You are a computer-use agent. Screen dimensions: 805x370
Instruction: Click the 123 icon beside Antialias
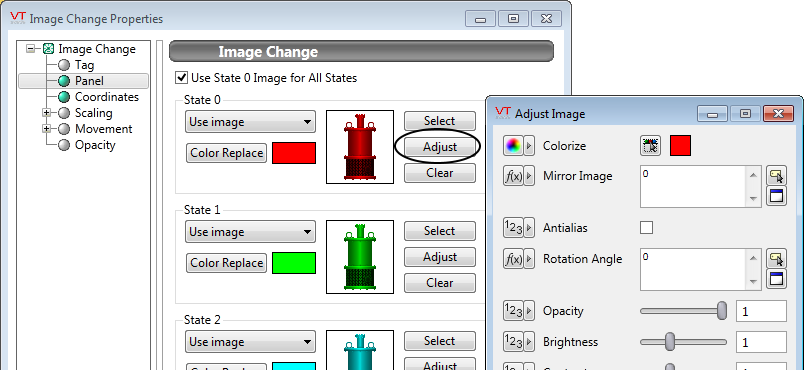pyautogui.click(x=513, y=227)
